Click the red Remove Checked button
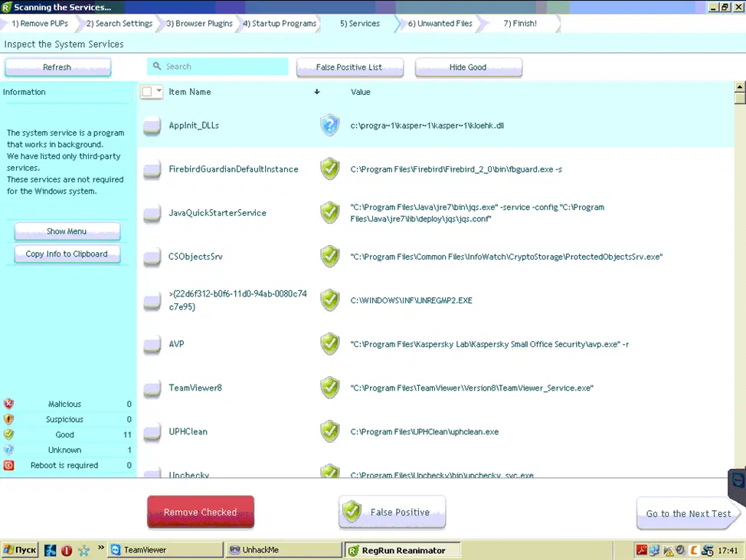The width and height of the screenshot is (746, 560). coord(201,512)
